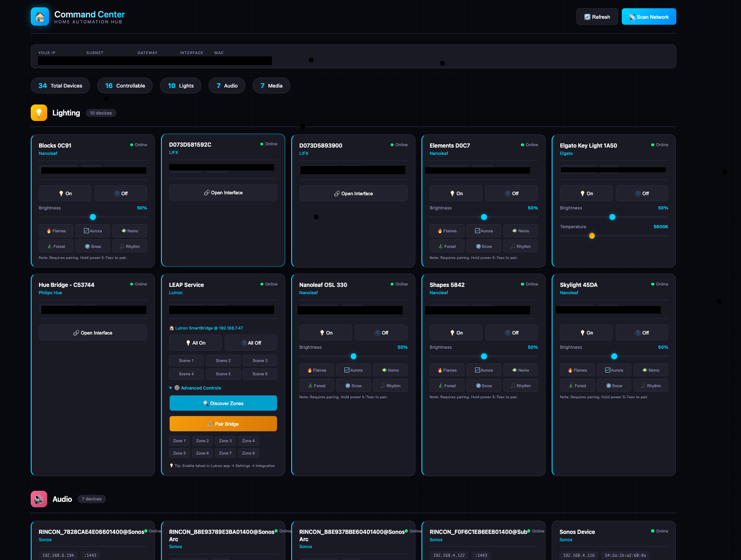Screen dimensions: 741x560
Task: Open Interface for Hue Bridge C53744
Action: pyautogui.click(x=93, y=333)
